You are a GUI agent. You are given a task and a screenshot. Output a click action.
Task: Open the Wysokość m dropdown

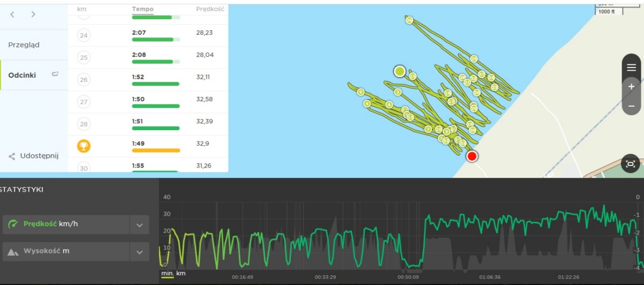coord(140,252)
